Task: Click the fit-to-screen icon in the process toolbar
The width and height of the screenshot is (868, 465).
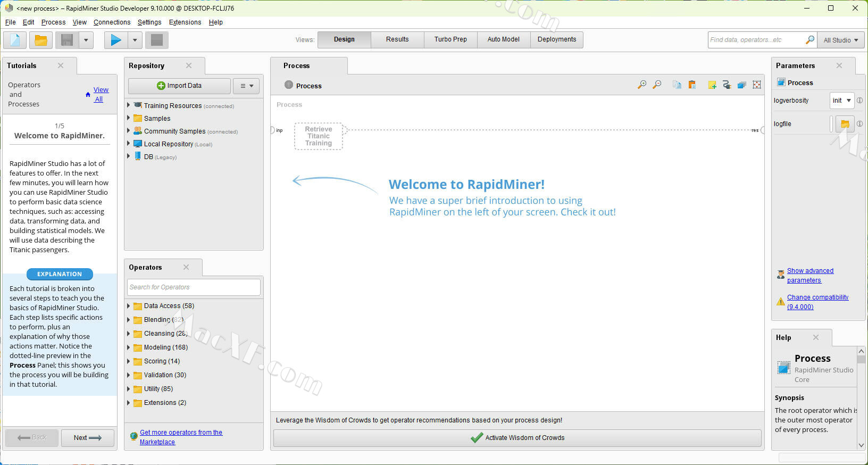Action: click(757, 85)
